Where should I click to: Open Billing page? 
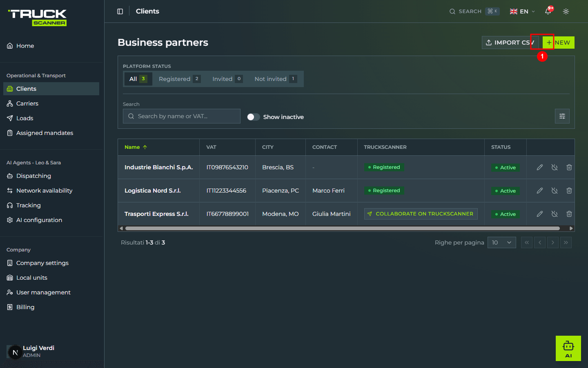(x=51, y=307)
